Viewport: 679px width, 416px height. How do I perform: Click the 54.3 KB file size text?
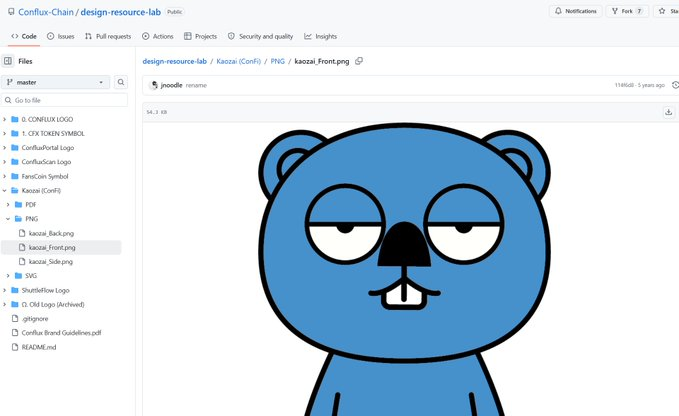pos(157,112)
